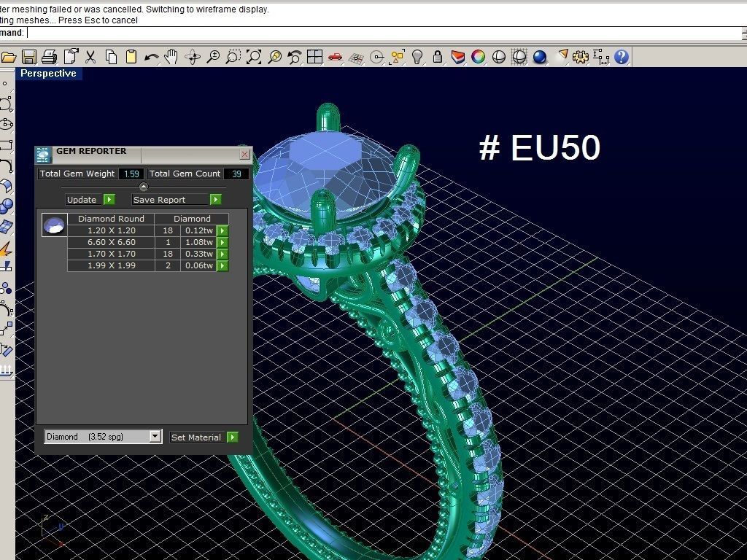Click the Object Snap circle icon
This screenshot has width=747, height=560.
click(x=376, y=57)
